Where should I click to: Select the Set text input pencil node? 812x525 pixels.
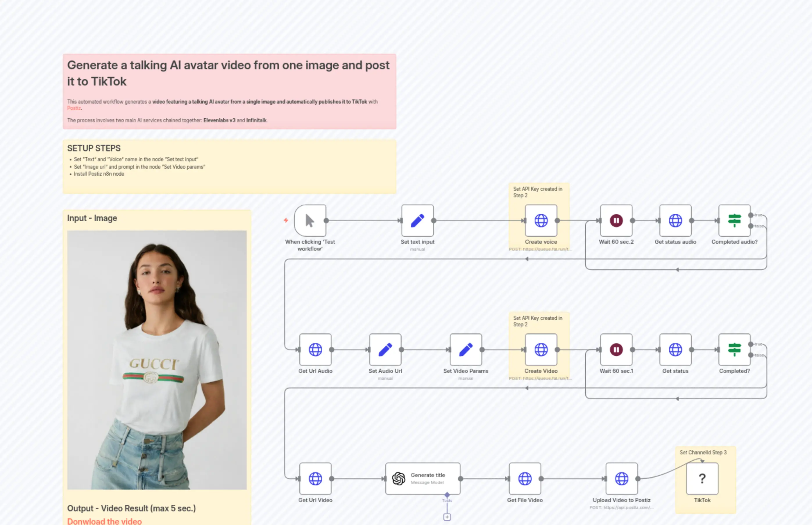[417, 220]
